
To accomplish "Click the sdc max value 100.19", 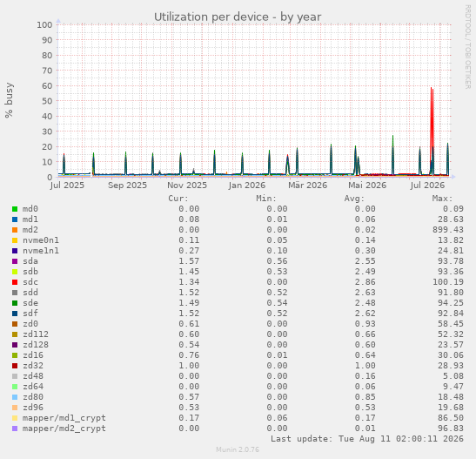I will (448, 282).
